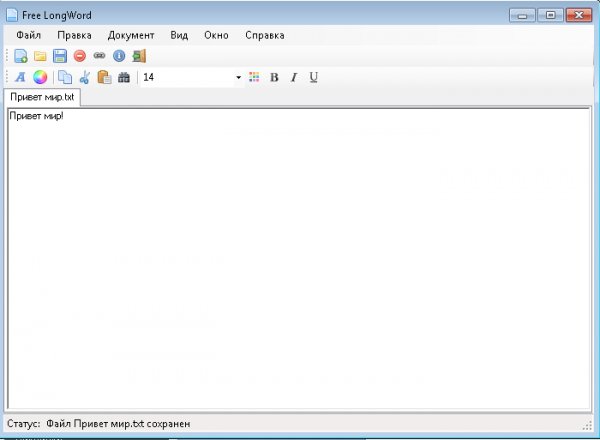Toggle italic formatting
The height and width of the screenshot is (440, 600).
[294, 77]
